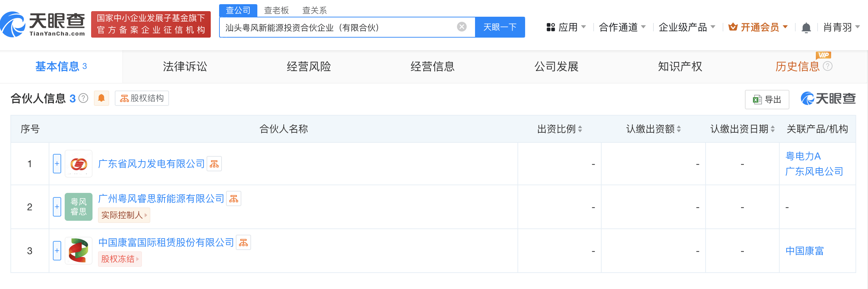Open the 开通会员 dropdown
The image size is (868, 289).
[x=758, y=27]
